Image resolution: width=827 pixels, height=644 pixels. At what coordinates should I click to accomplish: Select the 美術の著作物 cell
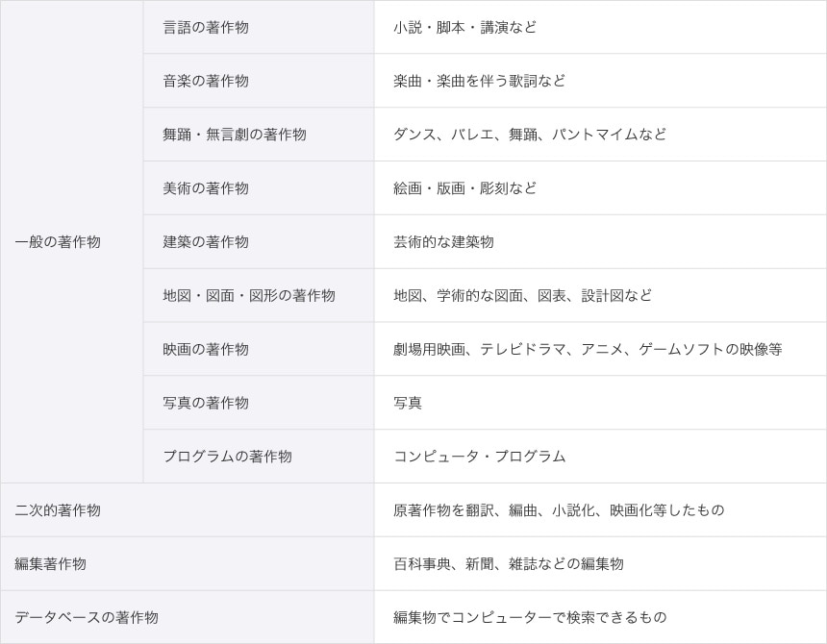point(206,188)
